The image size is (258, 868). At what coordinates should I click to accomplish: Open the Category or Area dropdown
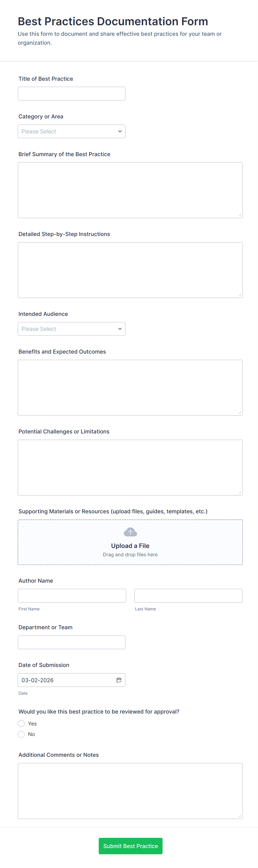72,131
